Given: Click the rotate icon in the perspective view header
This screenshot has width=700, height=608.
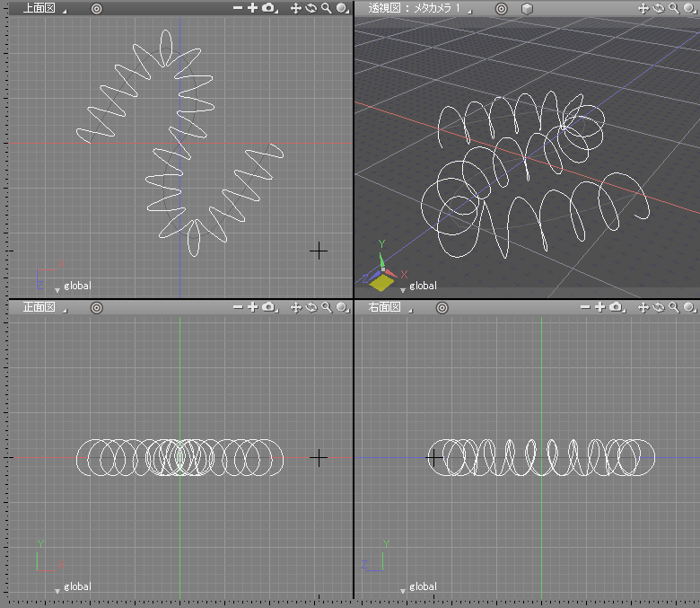Looking at the screenshot, I should pos(658,8).
